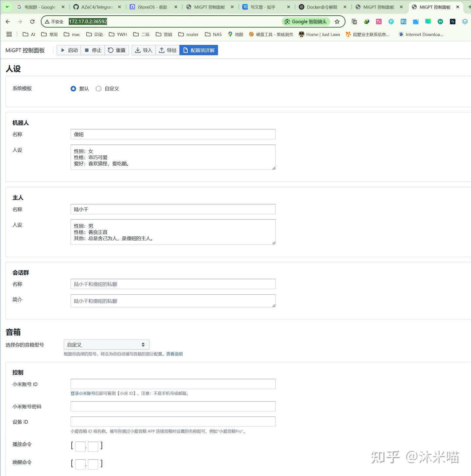Switch to the Docker命令解释 tab
The height and width of the screenshot is (476, 471).
[x=322, y=7]
